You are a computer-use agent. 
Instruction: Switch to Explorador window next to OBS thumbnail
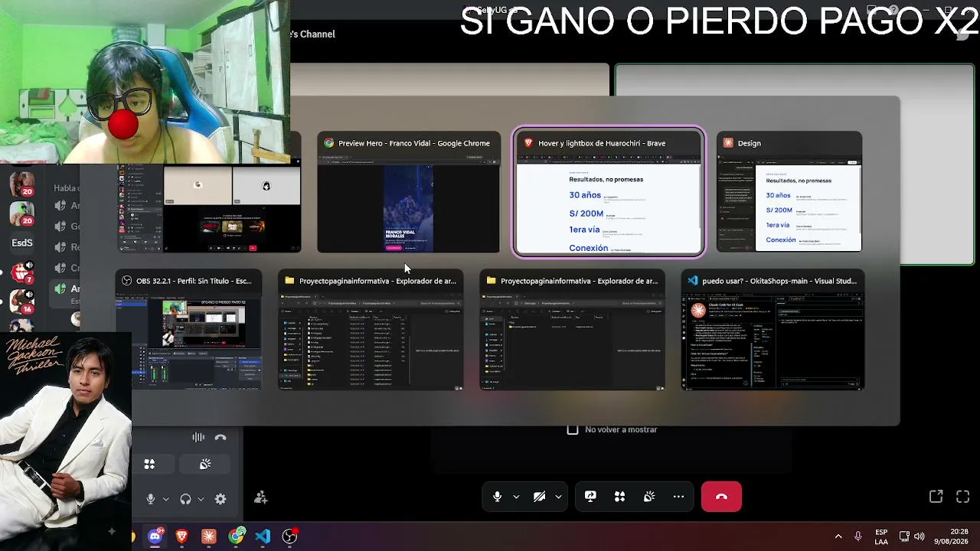tap(371, 330)
